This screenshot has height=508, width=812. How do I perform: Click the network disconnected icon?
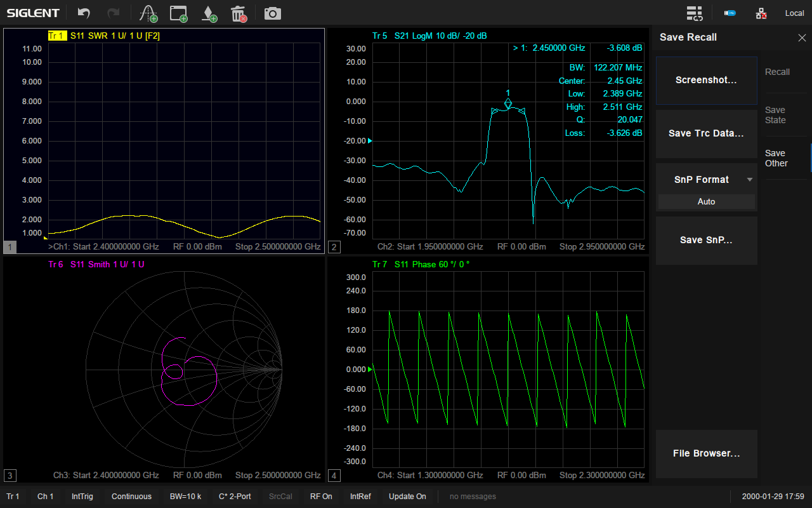[x=761, y=13]
